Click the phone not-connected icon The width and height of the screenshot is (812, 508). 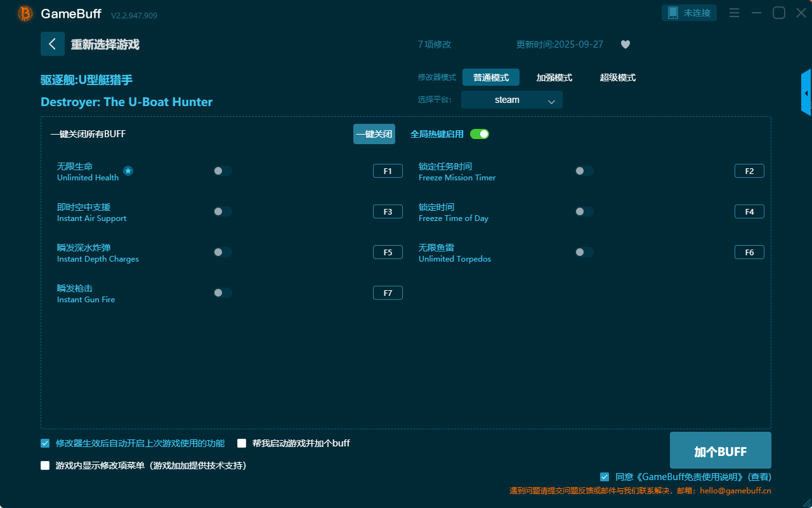click(673, 13)
